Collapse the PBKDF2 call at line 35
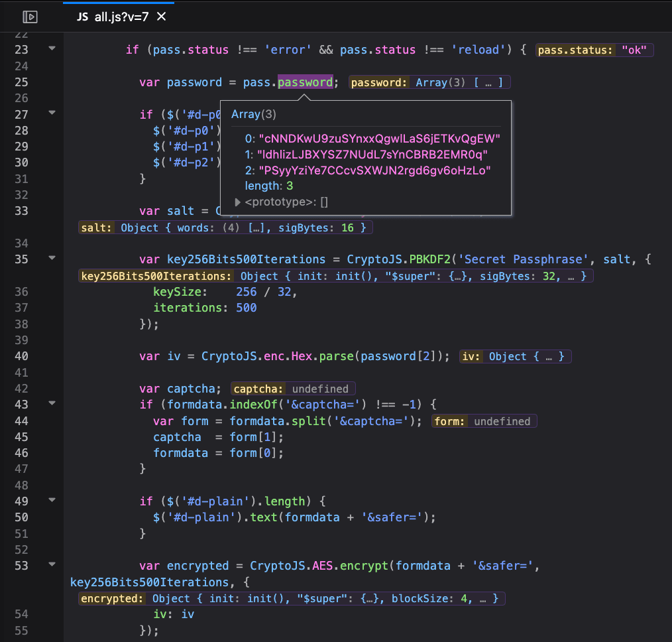Viewport: 672px width, 642px height. coord(52,258)
